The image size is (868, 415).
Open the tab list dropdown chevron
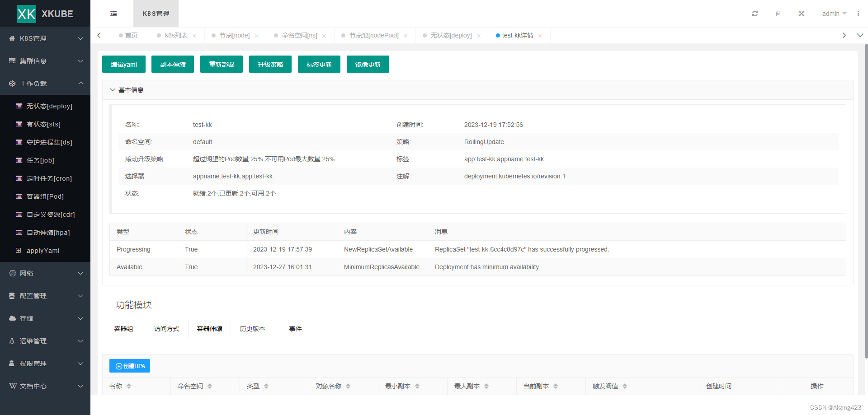point(860,35)
